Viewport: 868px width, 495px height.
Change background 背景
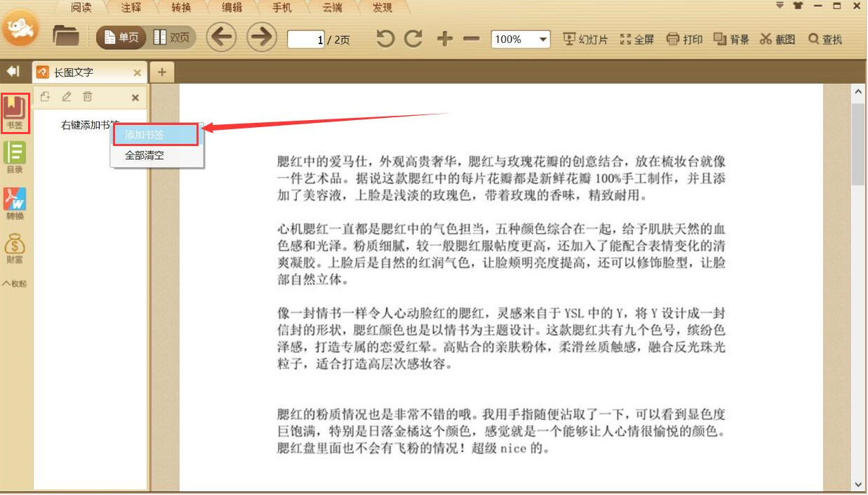coord(731,39)
